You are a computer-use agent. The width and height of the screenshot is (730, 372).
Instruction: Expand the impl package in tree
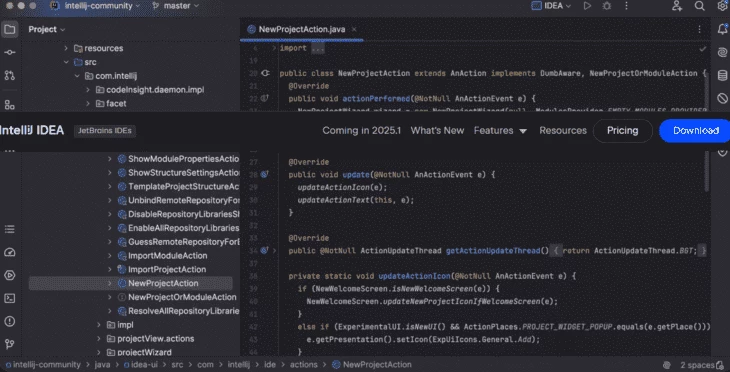[99, 325]
